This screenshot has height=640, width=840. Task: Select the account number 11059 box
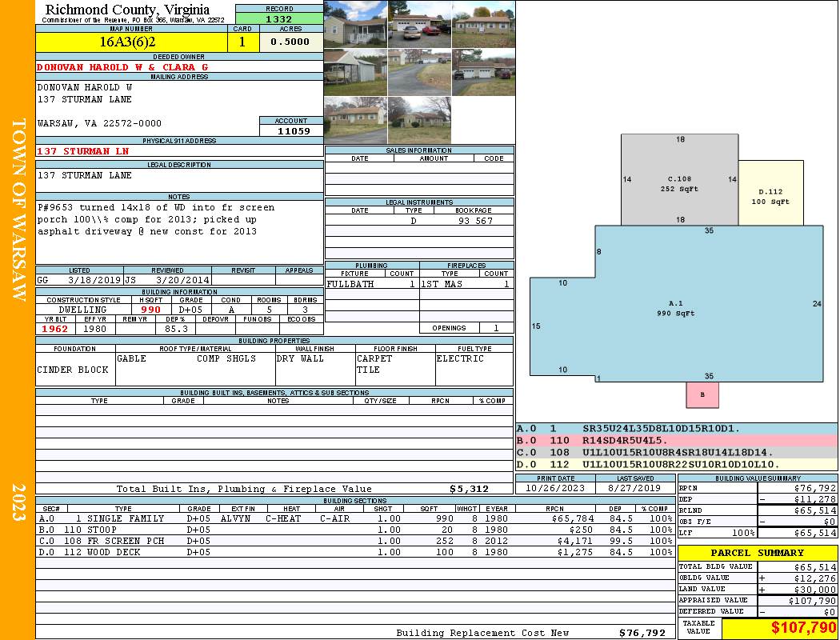[x=291, y=130]
